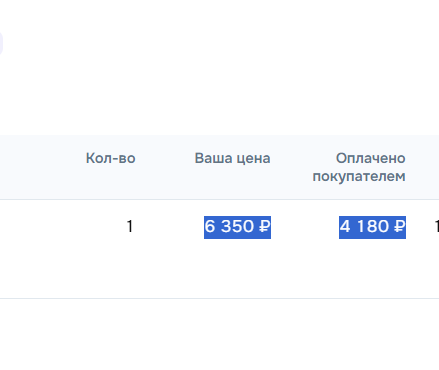
Task: Click the Кол-во column header
Action: 110,158
